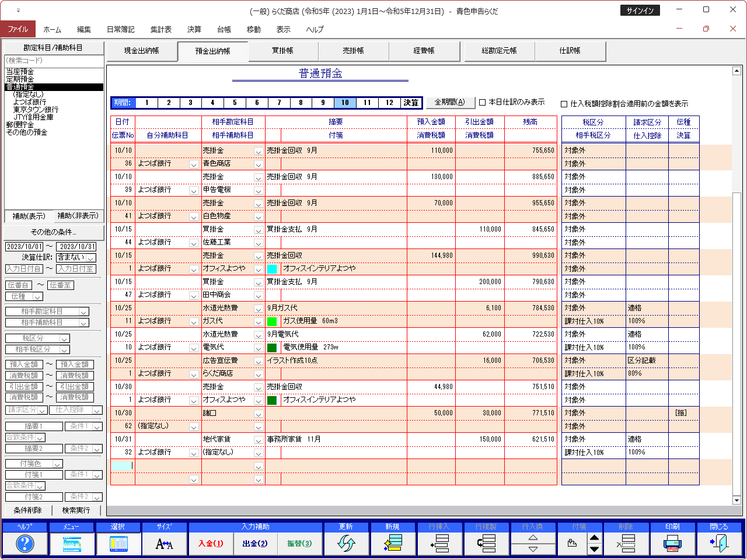This screenshot has height=560, width=747.
Task: Select 決算 in the period bar
Action: tap(411, 103)
